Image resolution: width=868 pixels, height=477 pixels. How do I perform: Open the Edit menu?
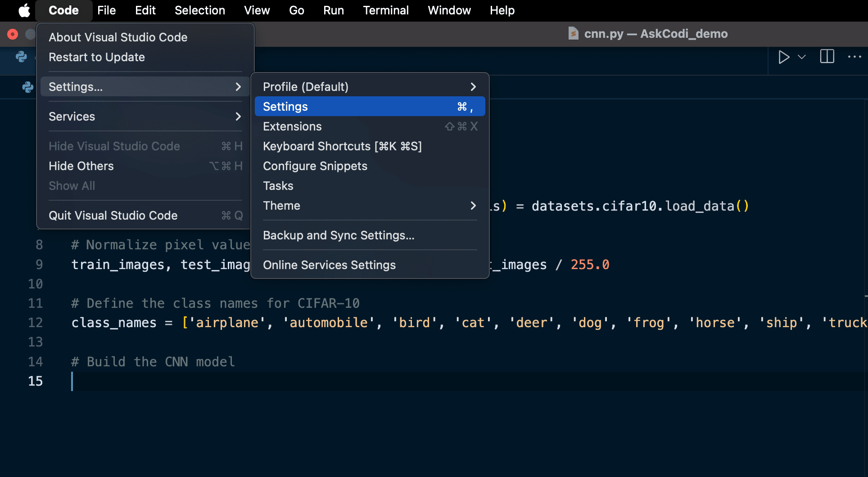coord(145,10)
